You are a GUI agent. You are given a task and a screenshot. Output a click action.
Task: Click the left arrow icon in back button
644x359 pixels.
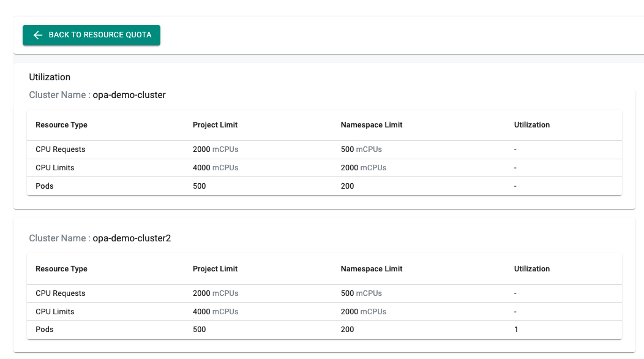37,36
